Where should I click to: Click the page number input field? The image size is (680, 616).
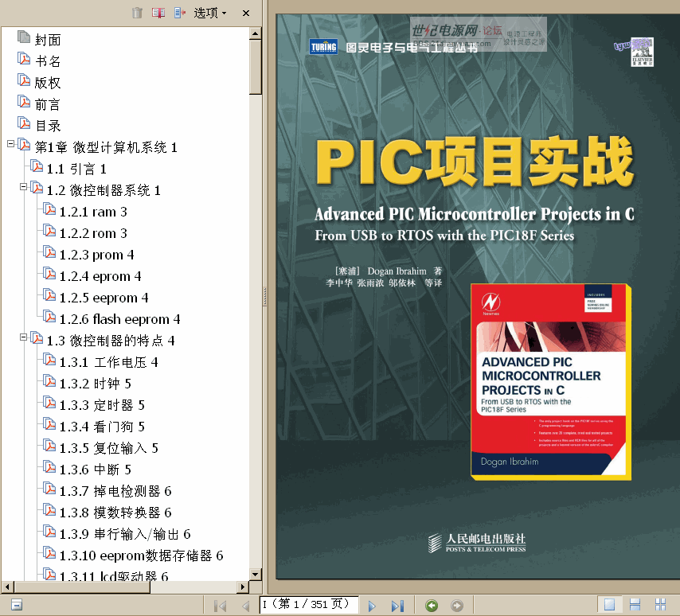pos(309,605)
